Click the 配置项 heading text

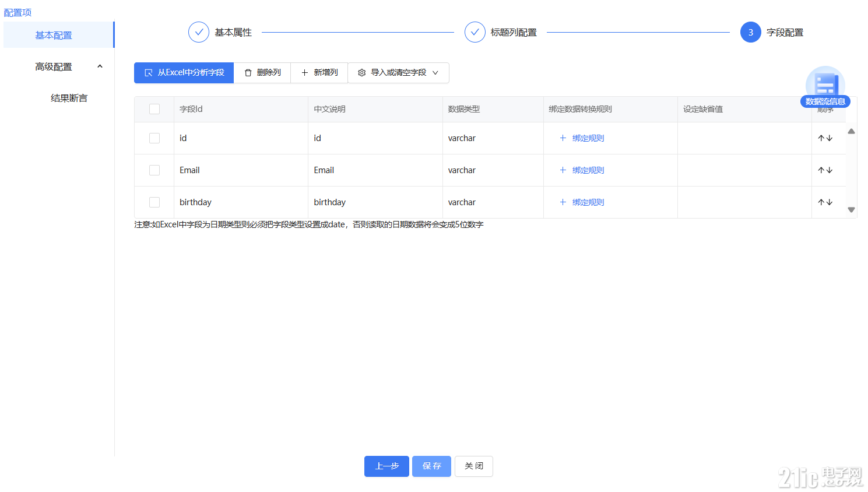17,12
